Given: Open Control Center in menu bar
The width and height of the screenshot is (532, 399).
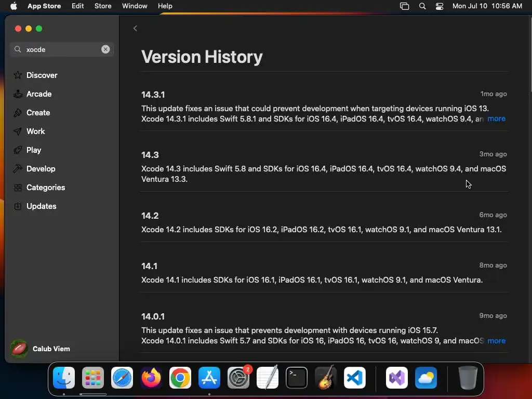Looking at the screenshot, I should coord(440,6).
